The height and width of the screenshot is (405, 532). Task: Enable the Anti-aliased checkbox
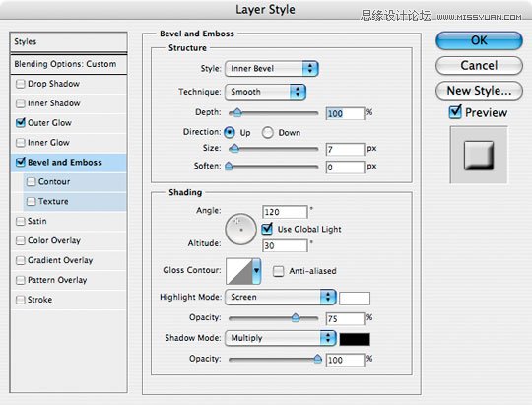point(278,271)
